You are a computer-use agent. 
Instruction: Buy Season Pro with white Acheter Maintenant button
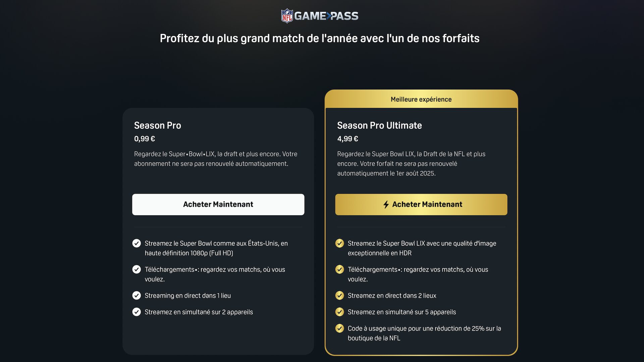coord(218,204)
